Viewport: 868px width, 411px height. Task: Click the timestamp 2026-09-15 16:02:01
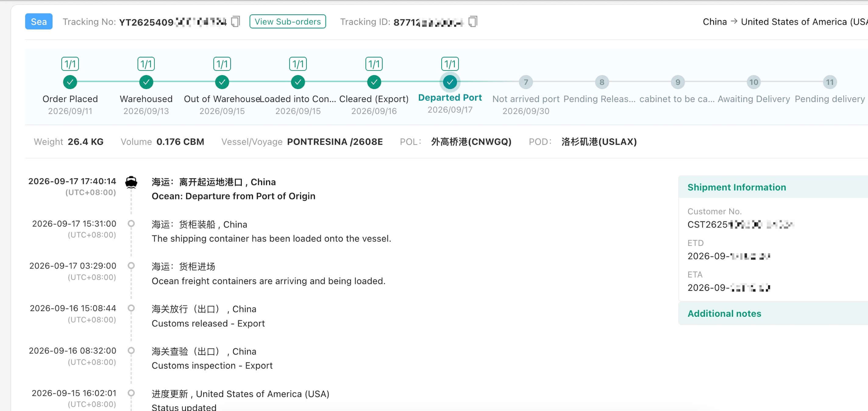coord(74,393)
